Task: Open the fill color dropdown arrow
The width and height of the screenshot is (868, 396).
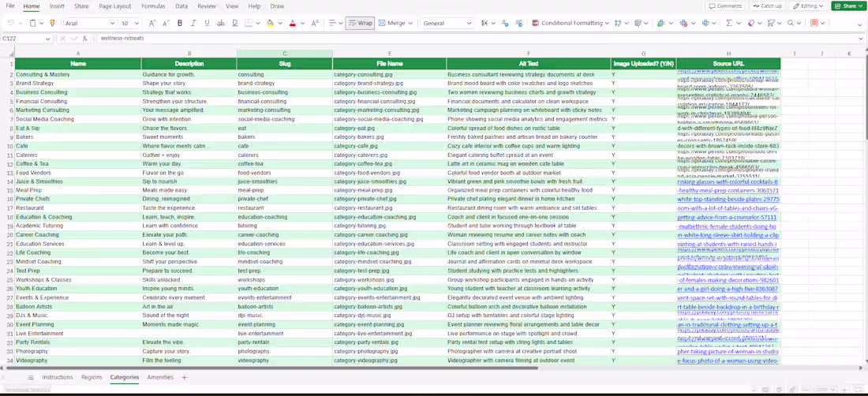Action: [x=280, y=23]
